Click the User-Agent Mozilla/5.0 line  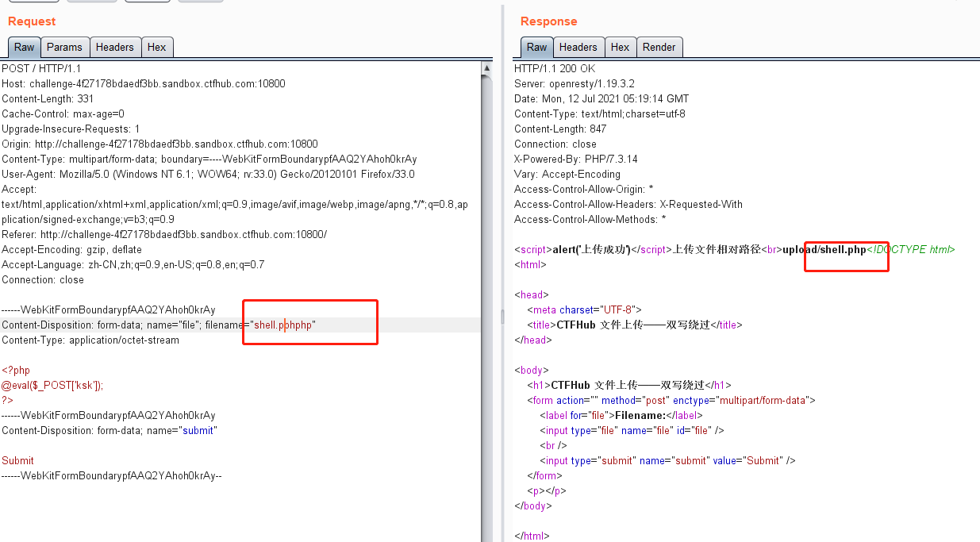point(208,174)
